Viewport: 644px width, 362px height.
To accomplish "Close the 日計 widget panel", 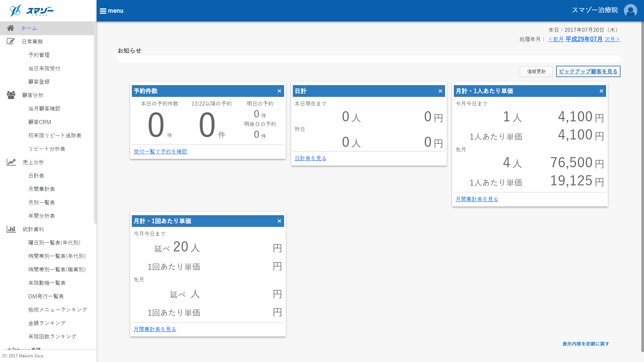I will pos(440,91).
